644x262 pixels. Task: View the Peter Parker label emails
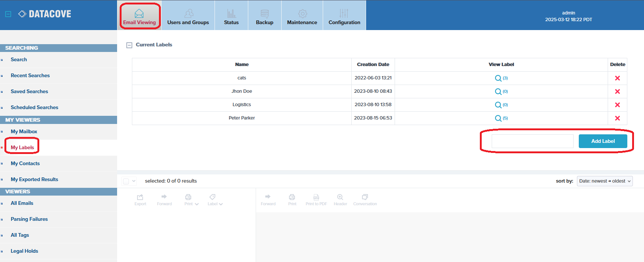click(x=498, y=118)
